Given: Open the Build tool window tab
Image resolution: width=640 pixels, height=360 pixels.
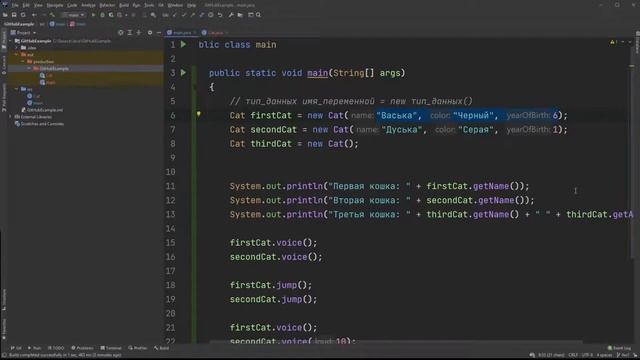Looking at the screenshot, I should pos(162,348).
